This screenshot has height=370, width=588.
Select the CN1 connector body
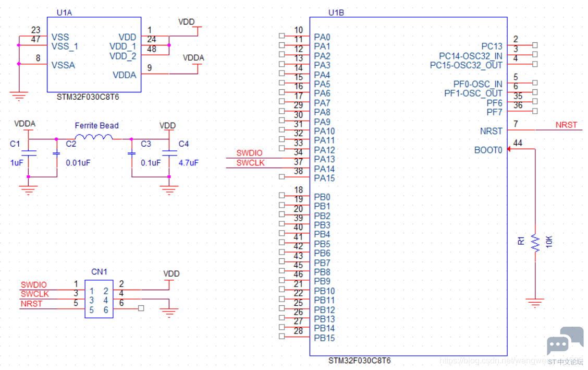tap(99, 299)
